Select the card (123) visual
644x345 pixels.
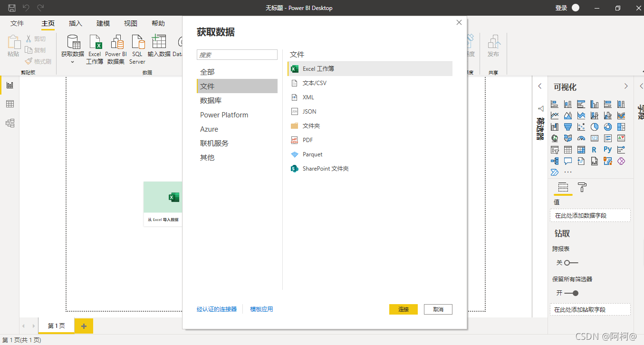click(x=595, y=138)
